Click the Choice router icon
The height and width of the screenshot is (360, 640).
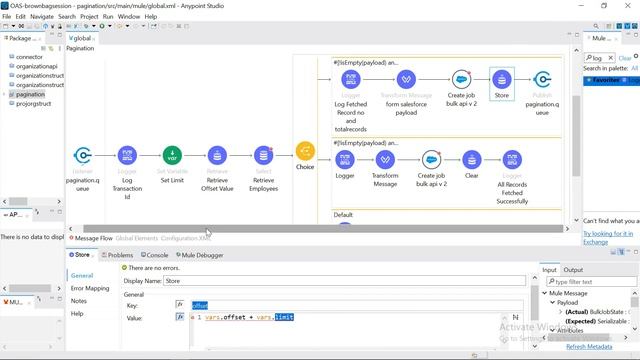click(x=305, y=151)
